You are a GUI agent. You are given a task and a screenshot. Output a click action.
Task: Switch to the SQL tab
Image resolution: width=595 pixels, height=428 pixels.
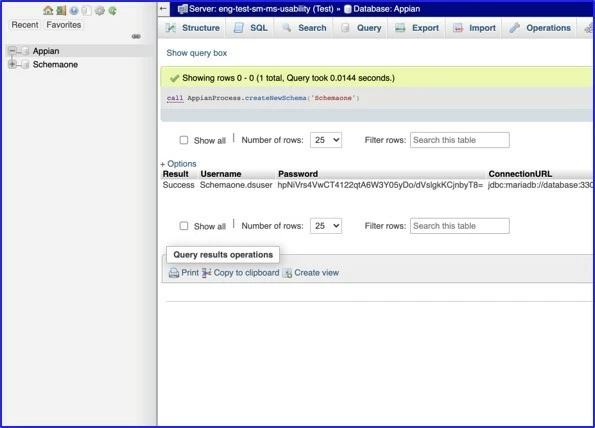tap(250, 28)
